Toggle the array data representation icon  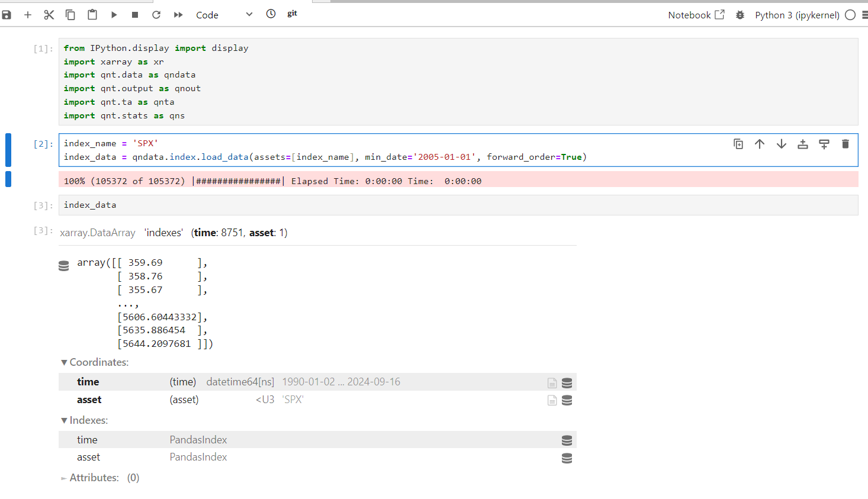[x=64, y=266]
